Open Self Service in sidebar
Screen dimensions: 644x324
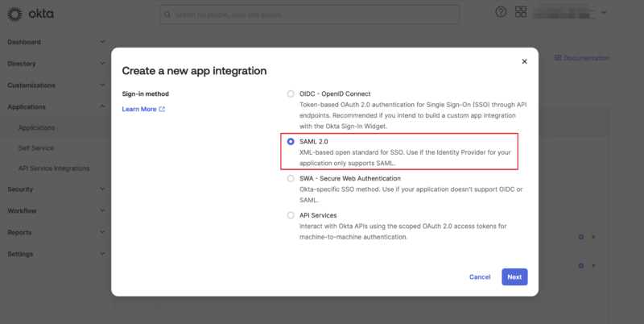(x=36, y=148)
